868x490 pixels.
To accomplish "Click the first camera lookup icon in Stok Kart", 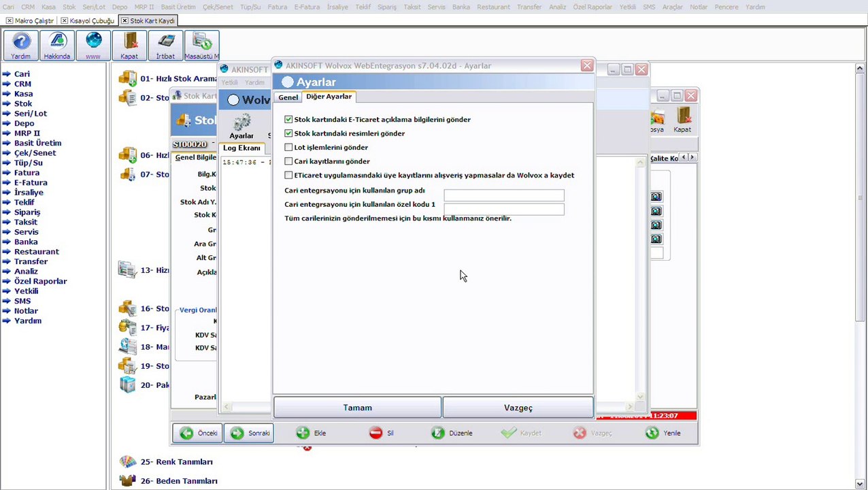I will pyautogui.click(x=656, y=197).
